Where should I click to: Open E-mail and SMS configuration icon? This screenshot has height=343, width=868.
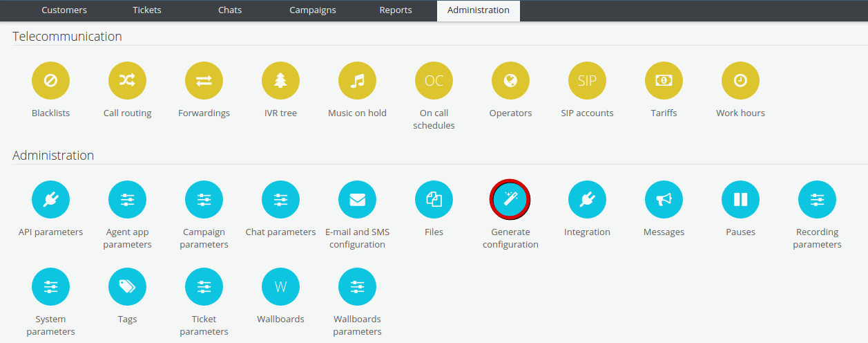[x=357, y=200]
